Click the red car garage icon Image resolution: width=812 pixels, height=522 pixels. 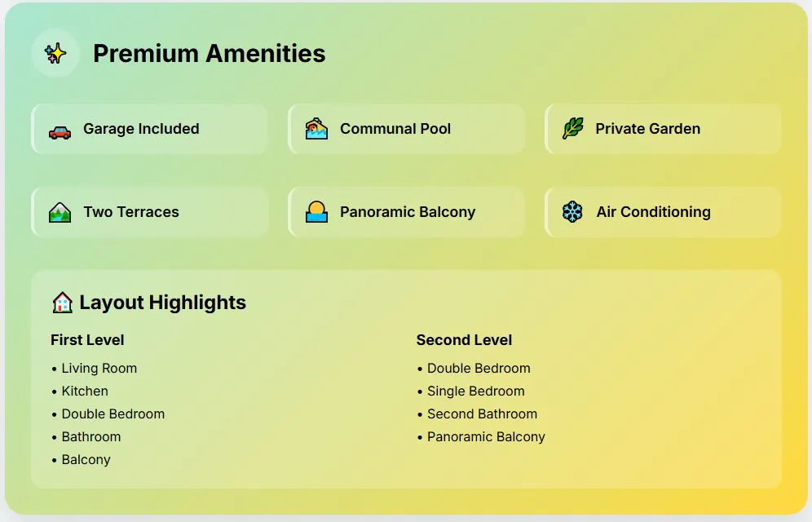tap(60, 130)
